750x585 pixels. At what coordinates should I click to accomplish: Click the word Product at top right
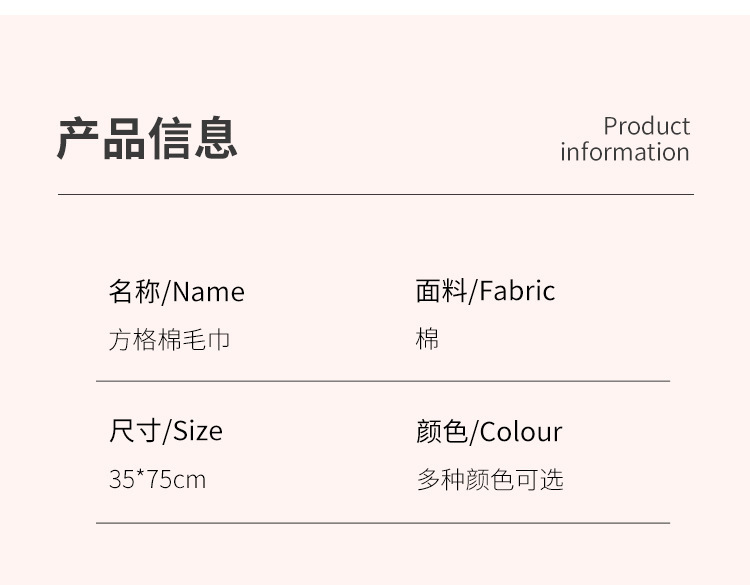(646, 126)
